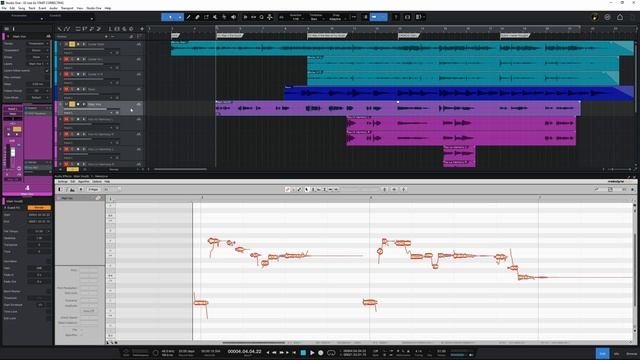Open the Browse panel button
This screenshot has height=360, width=640.
(631, 353)
